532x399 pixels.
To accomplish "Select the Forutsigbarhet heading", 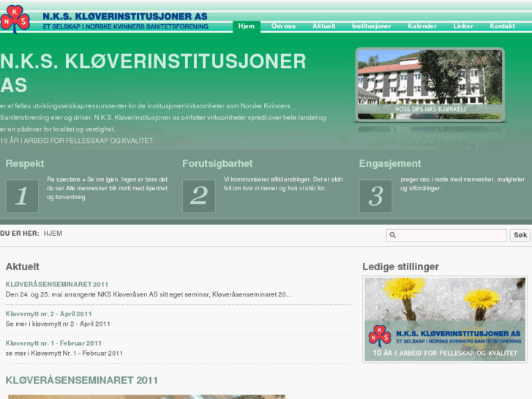I will (x=217, y=164).
